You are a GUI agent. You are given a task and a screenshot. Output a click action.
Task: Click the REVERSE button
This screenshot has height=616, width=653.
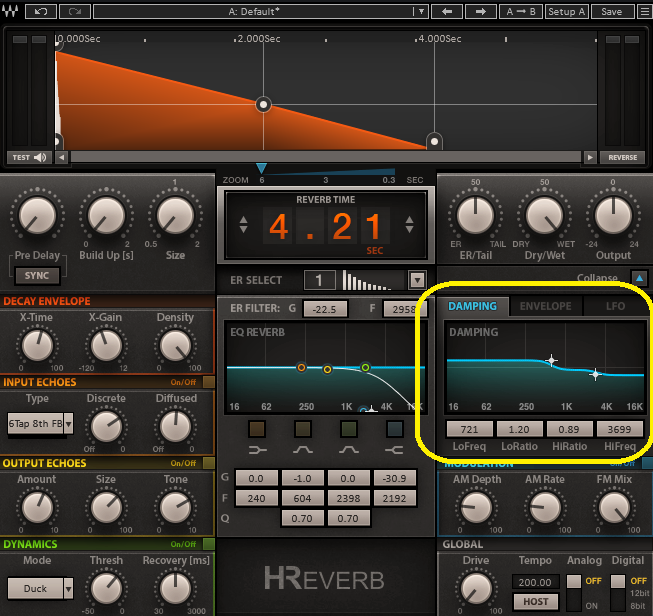[622, 157]
